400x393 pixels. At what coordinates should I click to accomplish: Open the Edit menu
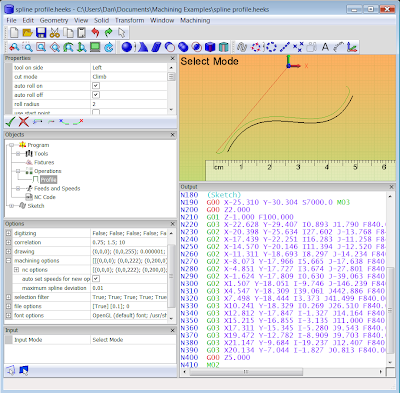pos(28,20)
